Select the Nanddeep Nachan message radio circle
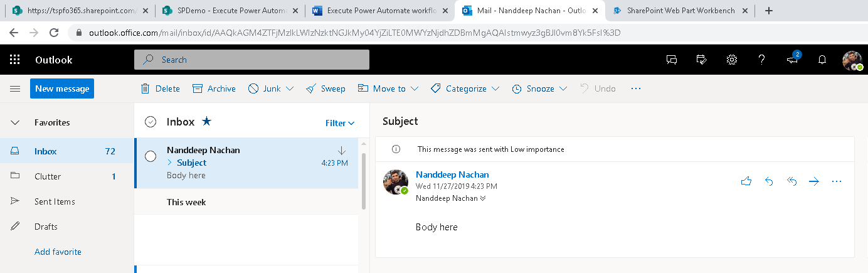 click(151, 156)
